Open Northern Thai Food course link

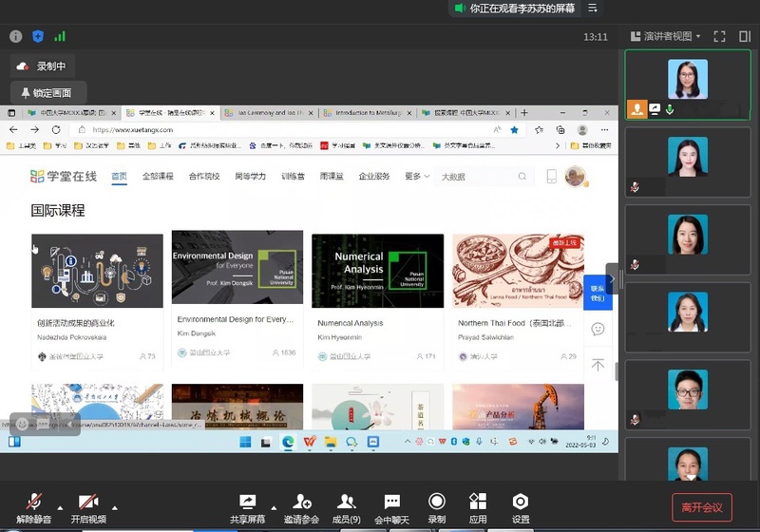[515, 323]
